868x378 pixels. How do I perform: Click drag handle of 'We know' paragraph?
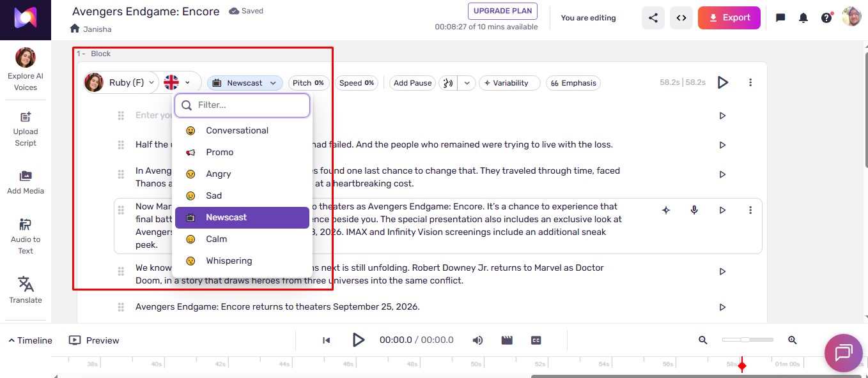(x=121, y=271)
